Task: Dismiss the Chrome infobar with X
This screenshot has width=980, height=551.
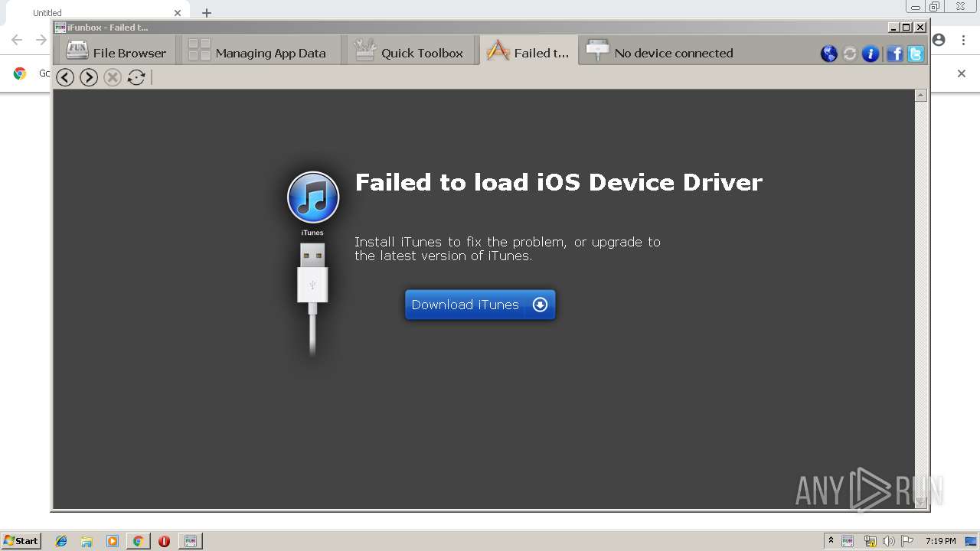Action: [x=962, y=73]
